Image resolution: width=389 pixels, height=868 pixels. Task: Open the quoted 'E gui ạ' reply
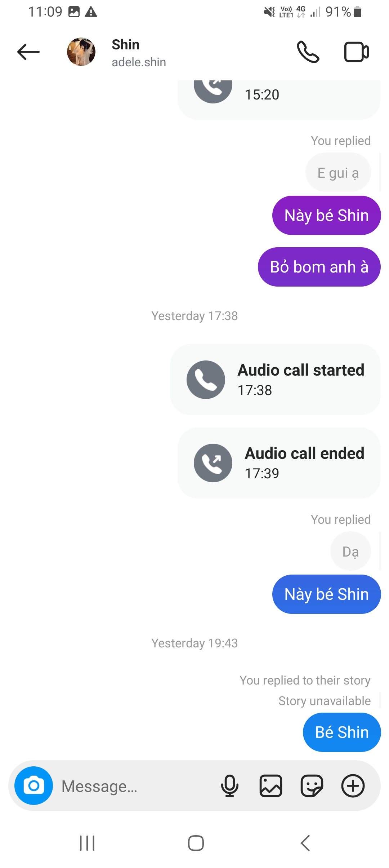point(338,173)
